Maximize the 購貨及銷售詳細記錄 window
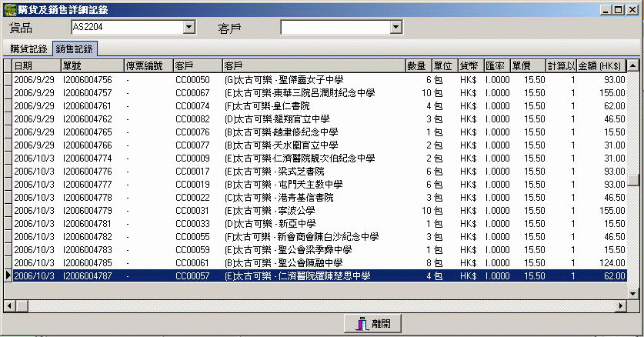This screenshot has height=337, width=644. (620, 9)
